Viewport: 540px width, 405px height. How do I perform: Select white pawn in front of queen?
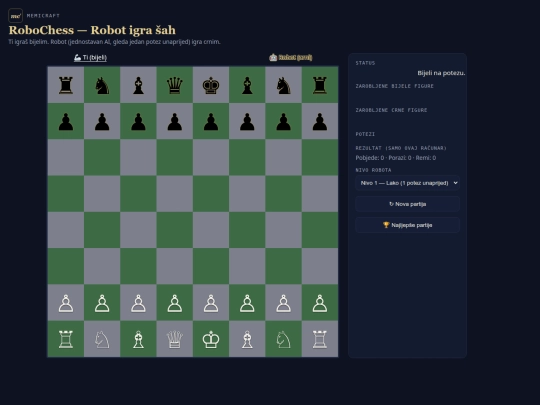[175, 303]
